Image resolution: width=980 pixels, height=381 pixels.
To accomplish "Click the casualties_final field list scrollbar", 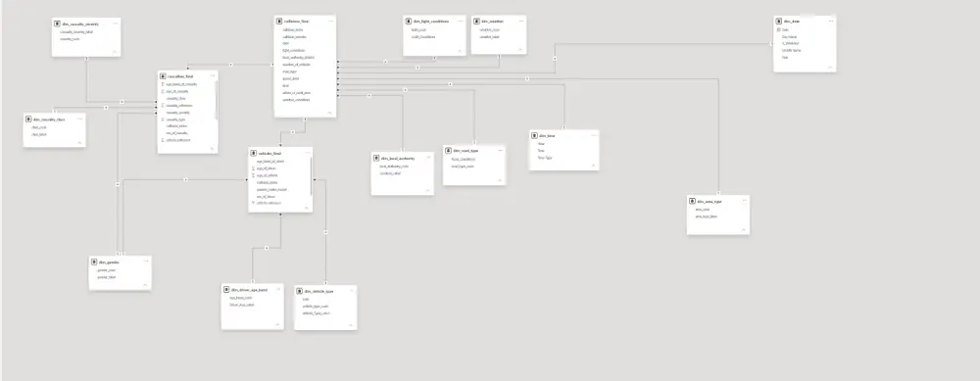I will [217, 101].
